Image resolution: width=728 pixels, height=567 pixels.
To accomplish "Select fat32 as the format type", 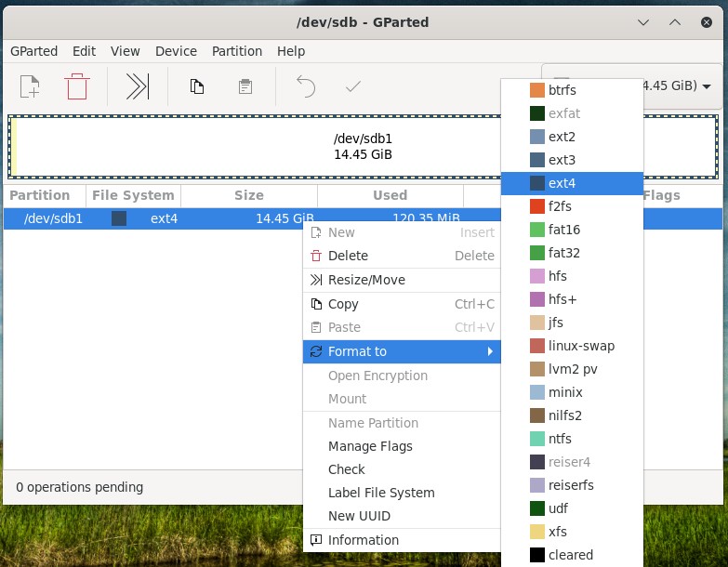I will [563, 253].
